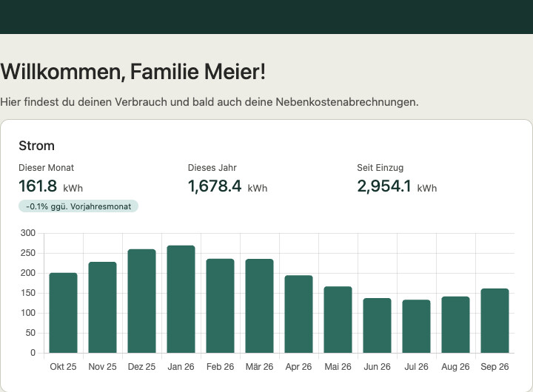533x392 pixels.
Task: Click the Okt 25 consumption bar
Action: click(63, 313)
